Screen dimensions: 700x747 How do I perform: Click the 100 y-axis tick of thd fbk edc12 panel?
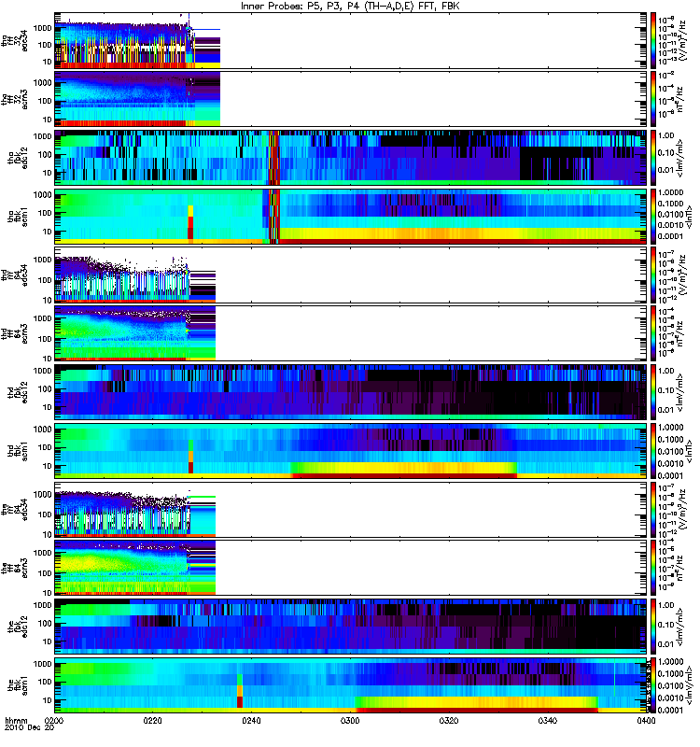click(45, 388)
